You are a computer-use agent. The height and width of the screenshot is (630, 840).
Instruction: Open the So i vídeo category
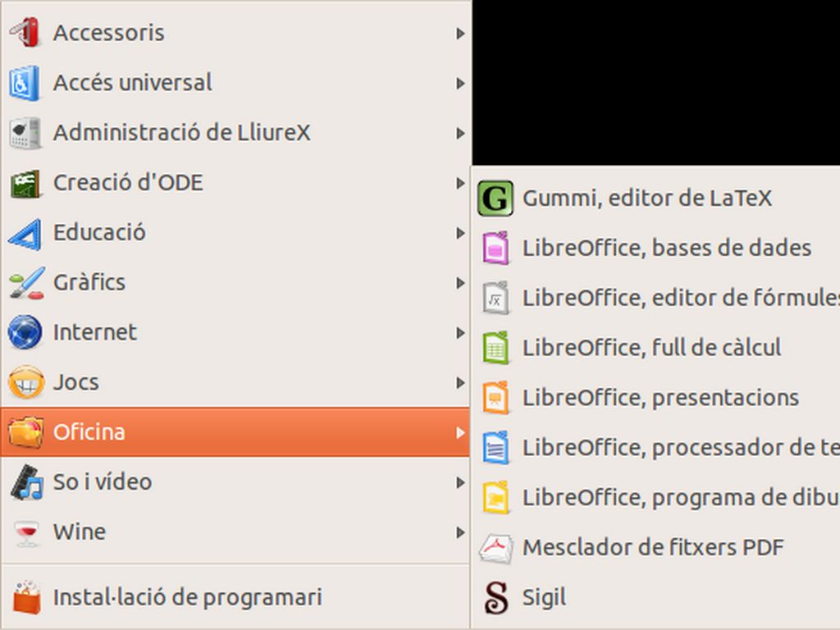tap(103, 482)
